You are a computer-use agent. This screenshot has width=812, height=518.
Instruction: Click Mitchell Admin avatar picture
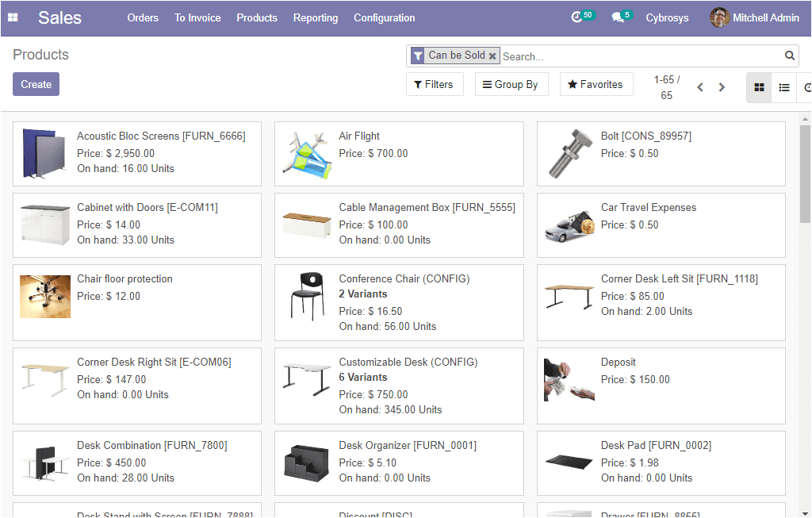(x=719, y=17)
